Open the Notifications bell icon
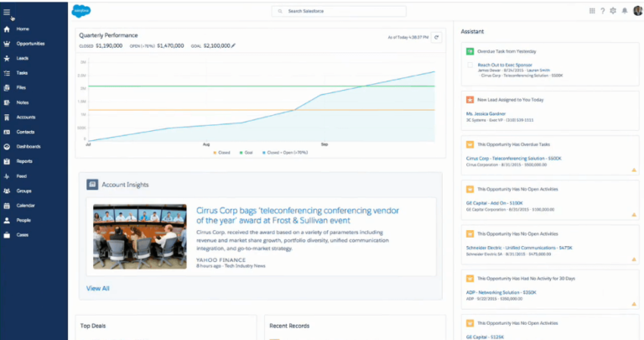644x340 pixels. 624,11
